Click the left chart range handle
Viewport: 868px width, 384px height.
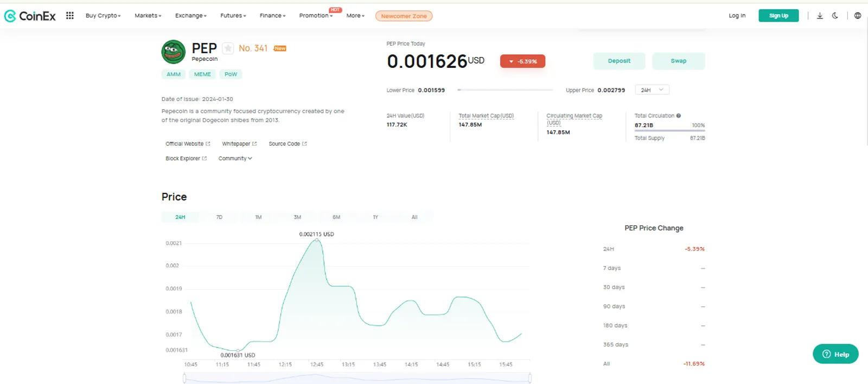click(x=184, y=378)
